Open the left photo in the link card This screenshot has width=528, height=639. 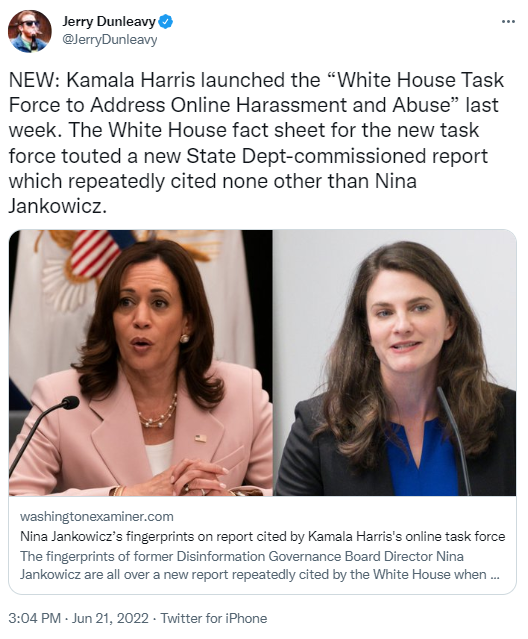pyautogui.click(x=141, y=363)
